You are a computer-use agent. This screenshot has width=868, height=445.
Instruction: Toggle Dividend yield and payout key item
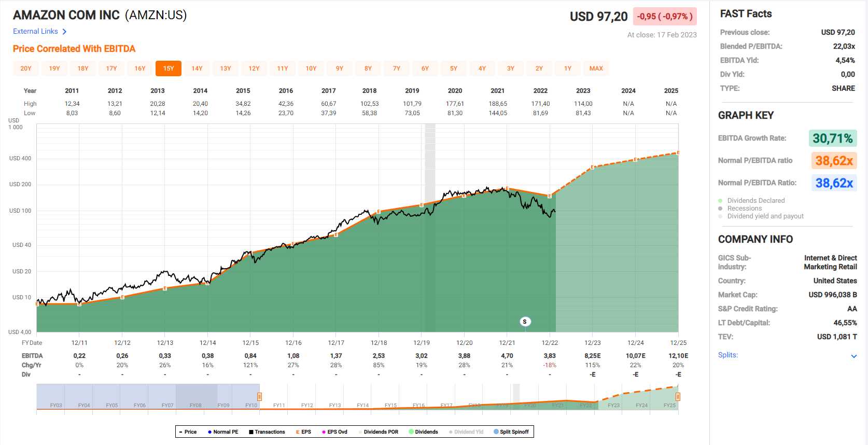pyautogui.click(x=765, y=216)
